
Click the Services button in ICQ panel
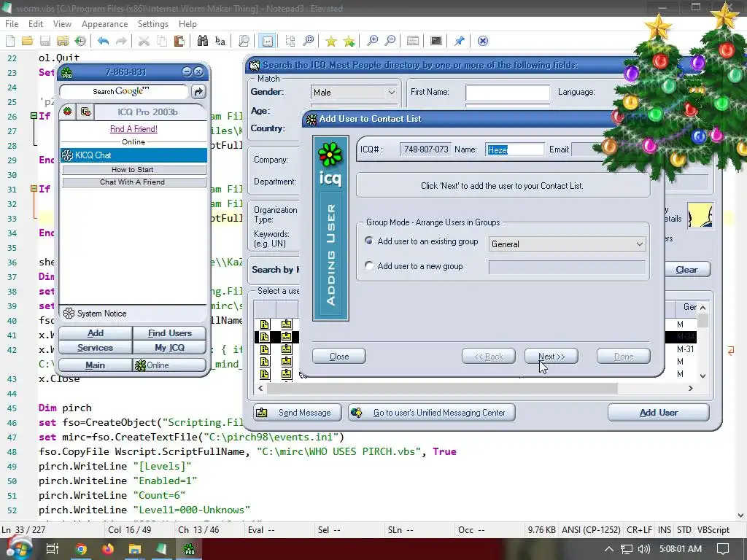tap(96, 348)
